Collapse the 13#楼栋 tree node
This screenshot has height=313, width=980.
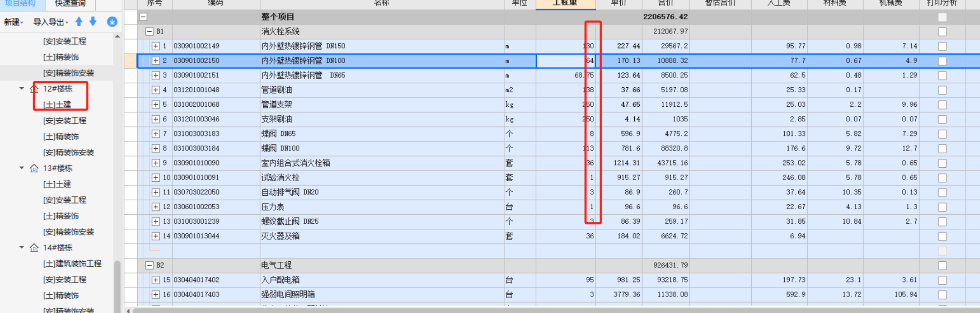[x=22, y=168]
